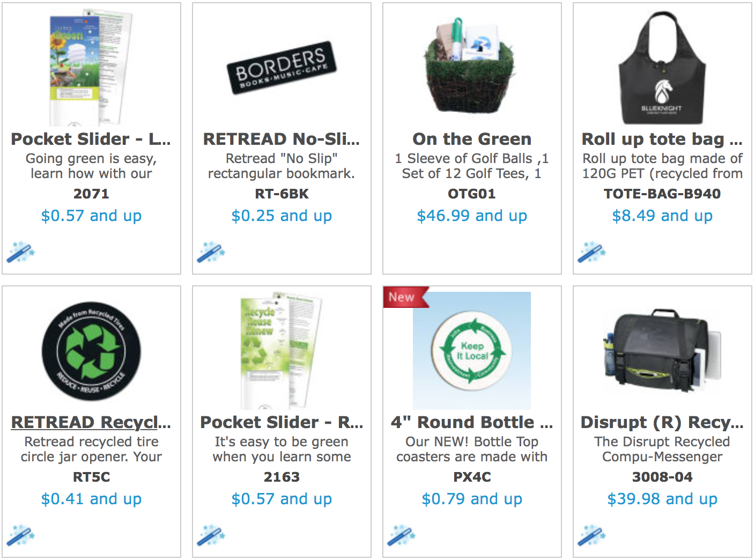The image size is (755, 560).
Task: Open the RETREAD Recycl... product title link
Action: pyautogui.click(x=91, y=423)
